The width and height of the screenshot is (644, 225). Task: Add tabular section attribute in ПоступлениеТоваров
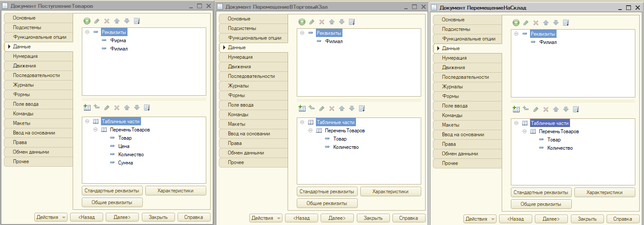(x=97, y=107)
